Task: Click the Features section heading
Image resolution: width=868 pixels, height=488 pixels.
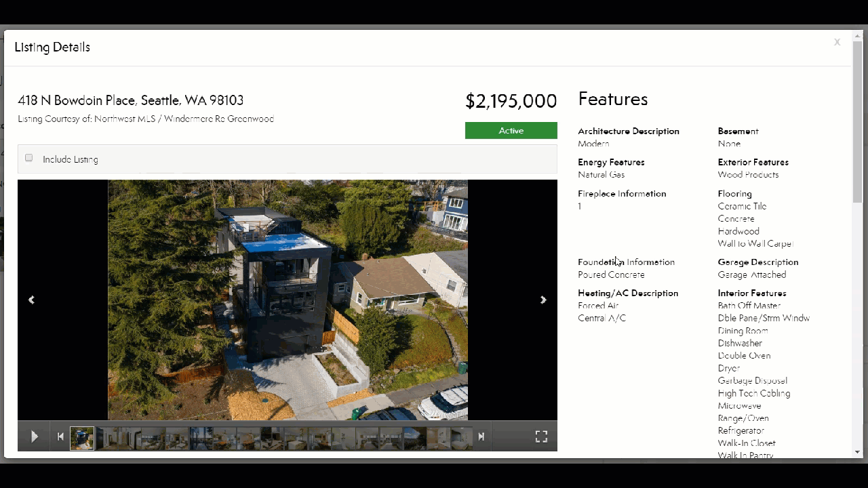Action: [612, 100]
